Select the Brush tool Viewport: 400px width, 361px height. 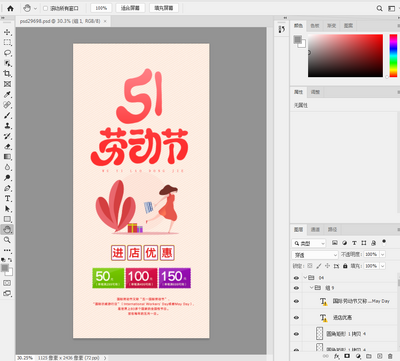pos(7,115)
